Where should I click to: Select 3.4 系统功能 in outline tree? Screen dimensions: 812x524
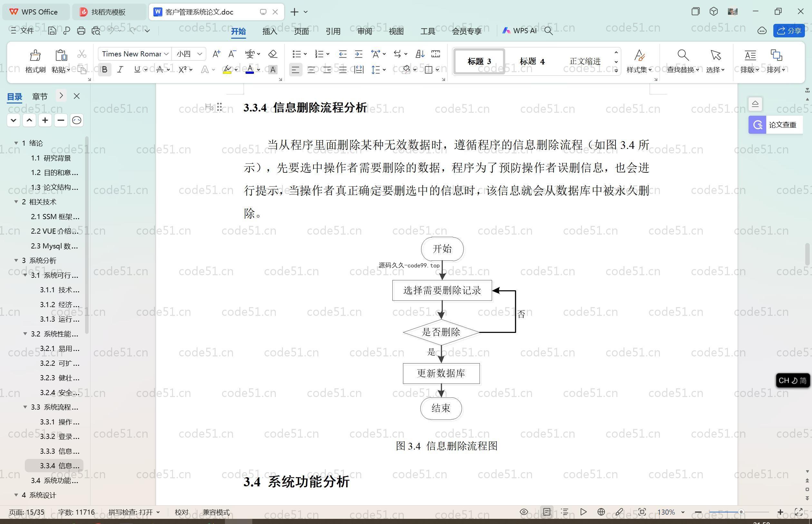pyautogui.click(x=54, y=480)
